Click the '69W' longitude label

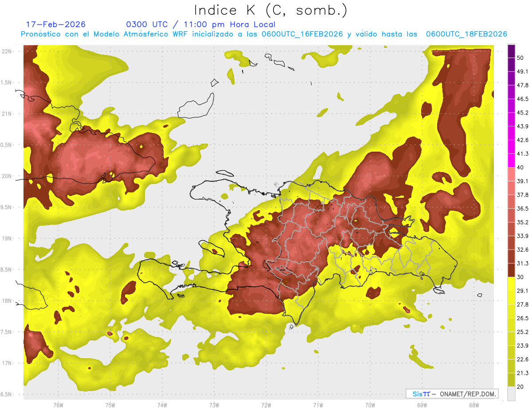click(422, 405)
